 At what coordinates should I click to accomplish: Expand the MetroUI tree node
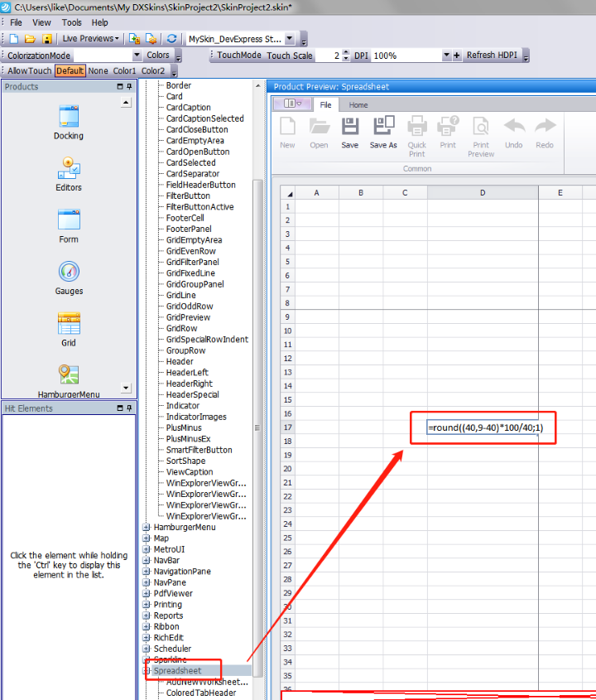pyautogui.click(x=147, y=549)
